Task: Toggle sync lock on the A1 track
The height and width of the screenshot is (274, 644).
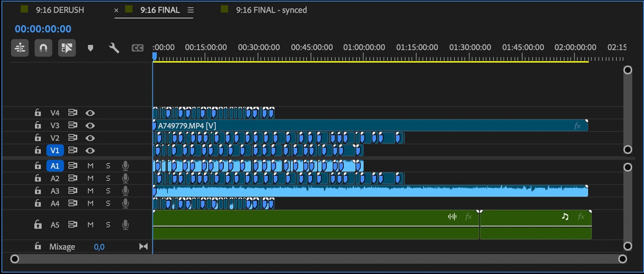Action: 73,166
